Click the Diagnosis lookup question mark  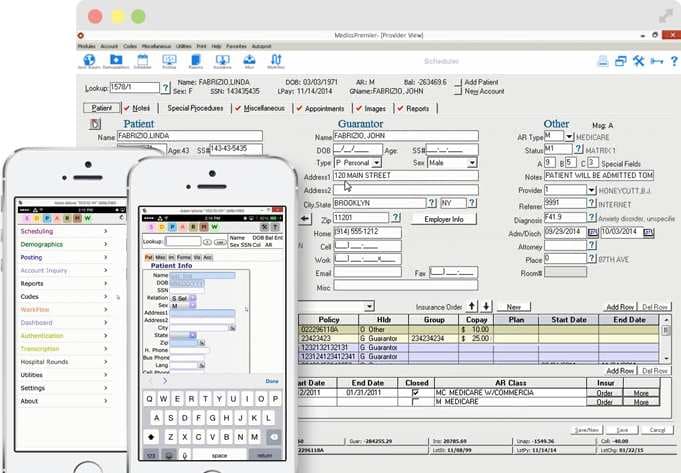click(x=593, y=217)
